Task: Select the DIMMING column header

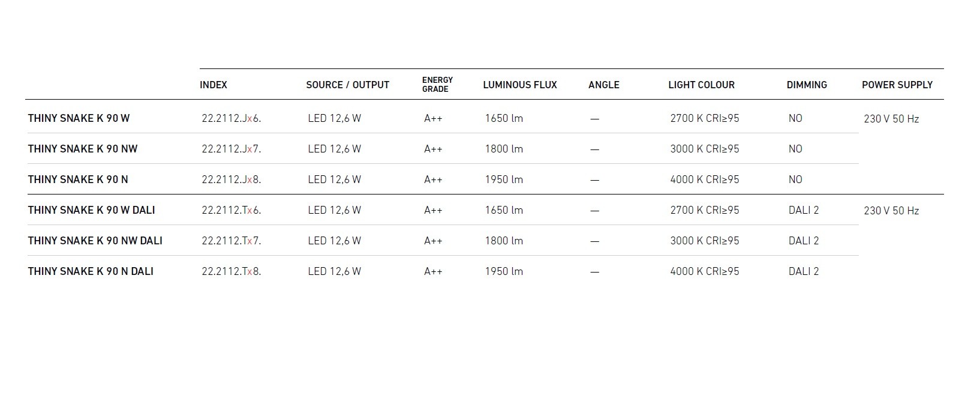Action: click(807, 85)
